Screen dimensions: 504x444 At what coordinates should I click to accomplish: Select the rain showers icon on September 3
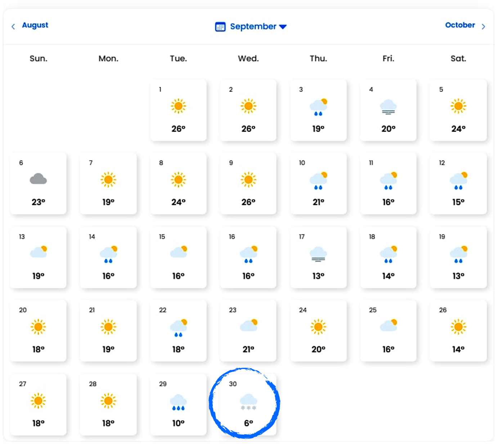[x=319, y=107]
